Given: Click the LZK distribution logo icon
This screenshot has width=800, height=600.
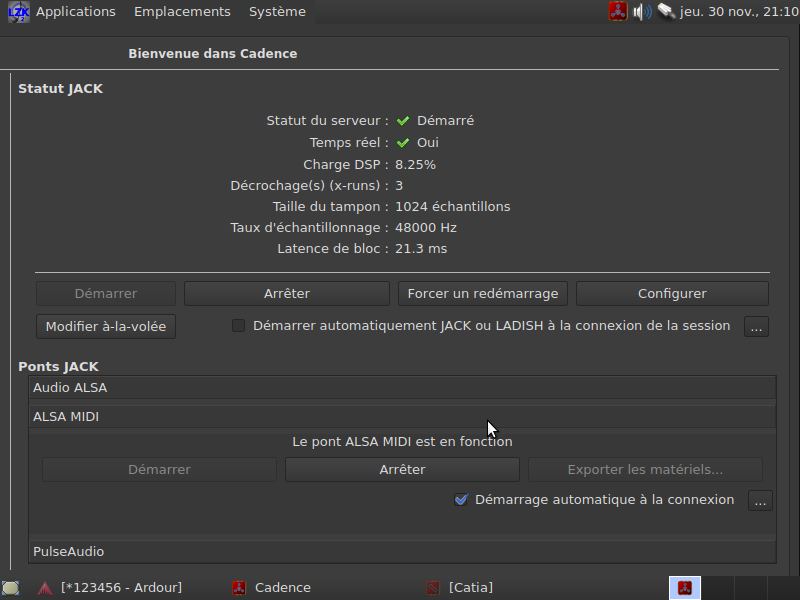Looking at the screenshot, I should click(18, 12).
